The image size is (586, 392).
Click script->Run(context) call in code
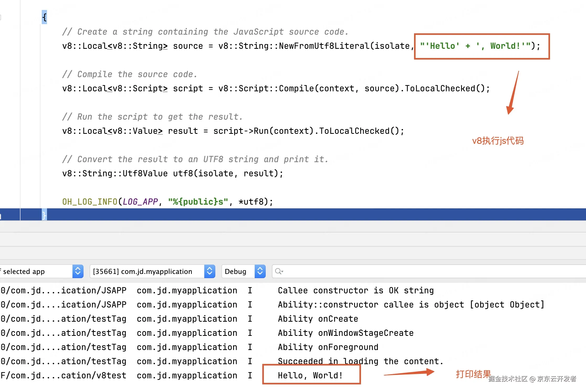coord(263,131)
